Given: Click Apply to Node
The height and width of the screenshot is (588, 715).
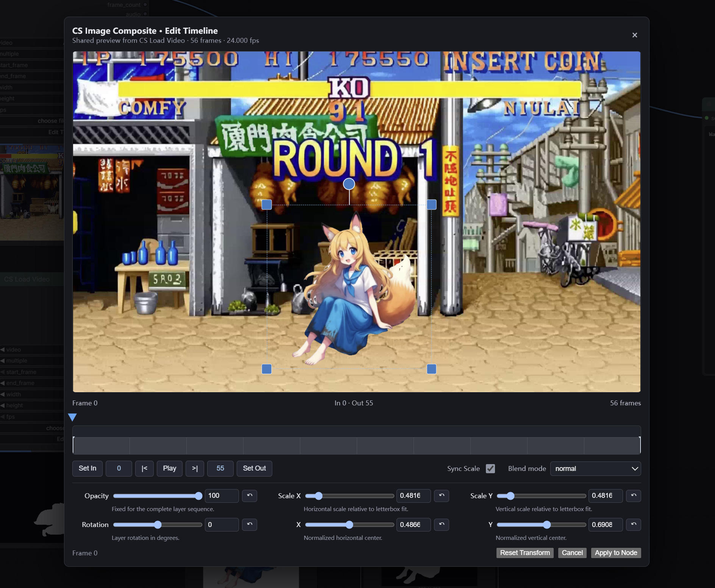Looking at the screenshot, I should point(616,553).
